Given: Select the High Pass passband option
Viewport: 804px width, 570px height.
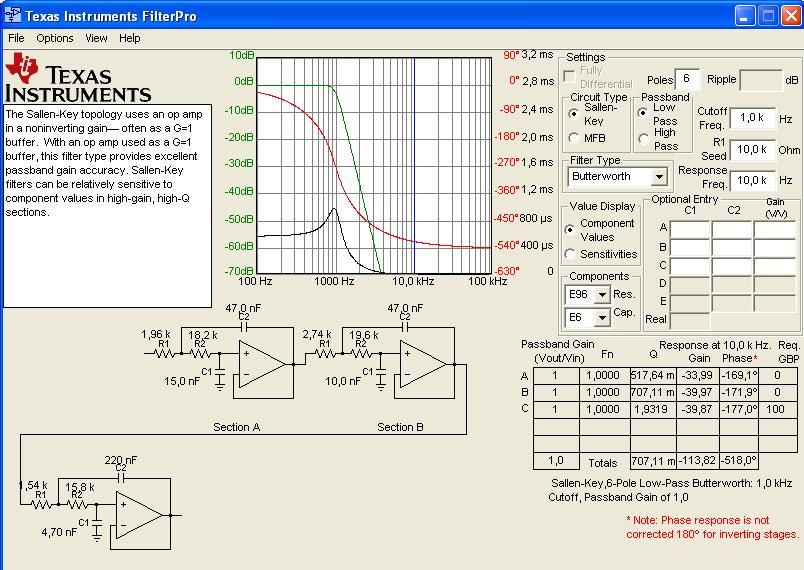Looking at the screenshot, I should coord(643,138).
